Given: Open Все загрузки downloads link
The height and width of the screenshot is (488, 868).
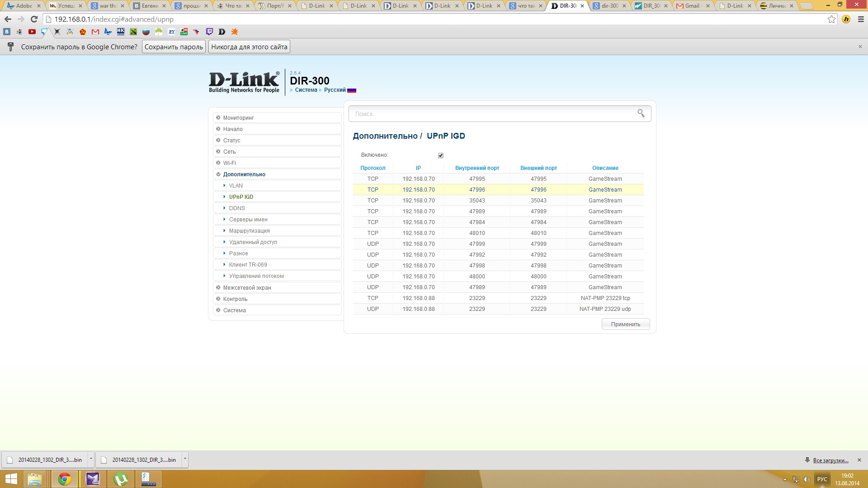Looking at the screenshot, I should [x=830, y=460].
